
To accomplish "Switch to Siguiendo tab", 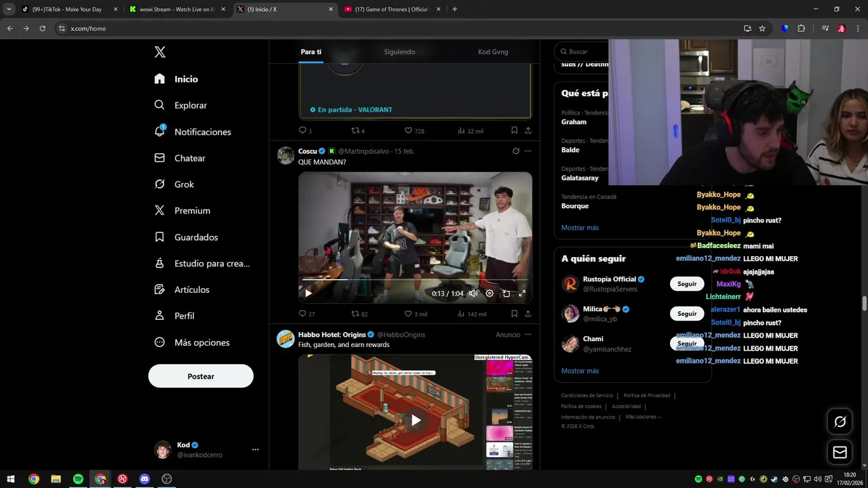I will click(399, 52).
